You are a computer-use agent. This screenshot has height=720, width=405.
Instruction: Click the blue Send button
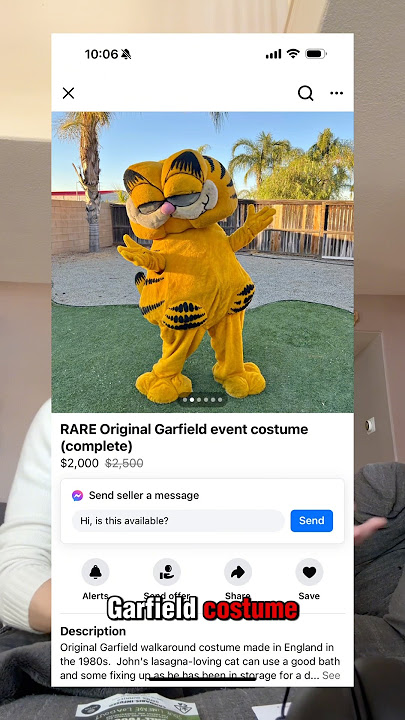coord(312,521)
